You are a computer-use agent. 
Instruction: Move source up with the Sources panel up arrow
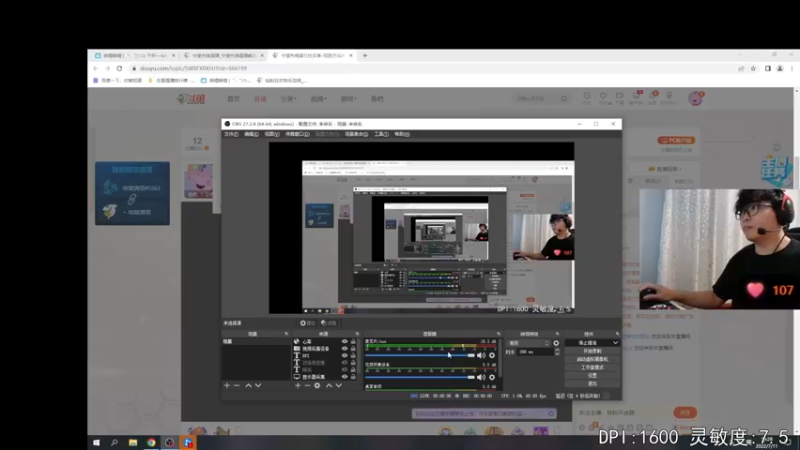tap(329, 386)
